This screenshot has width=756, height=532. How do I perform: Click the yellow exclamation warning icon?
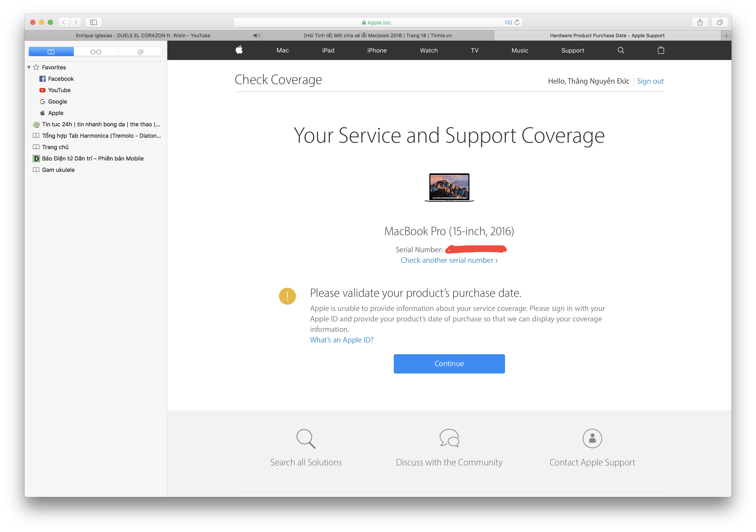tap(287, 296)
